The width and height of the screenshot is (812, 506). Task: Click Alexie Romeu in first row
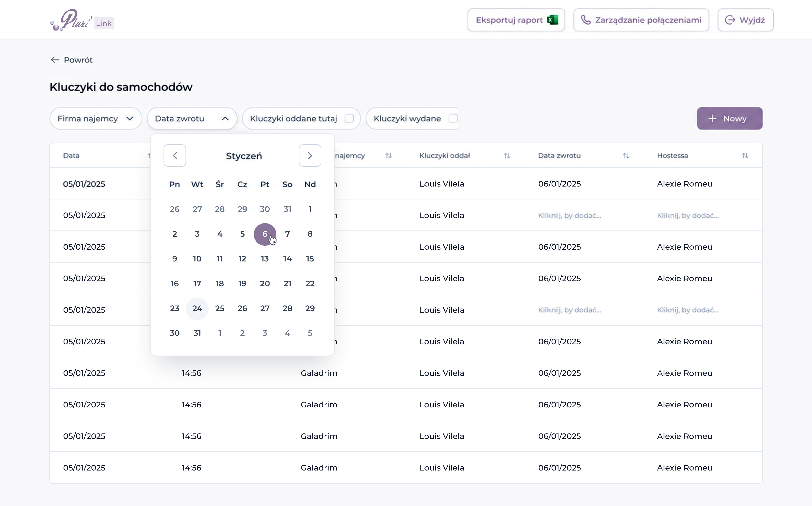[684, 184]
